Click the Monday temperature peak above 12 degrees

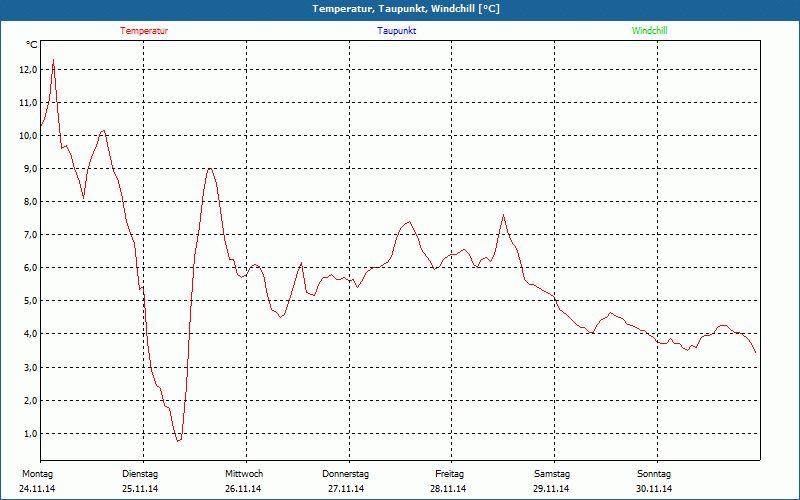53,60
